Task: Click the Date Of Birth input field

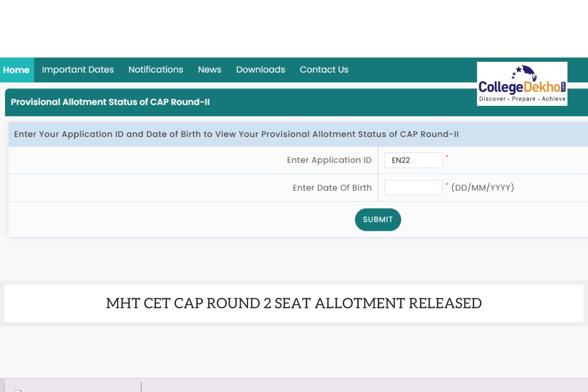Action: [x=413, y=188]
